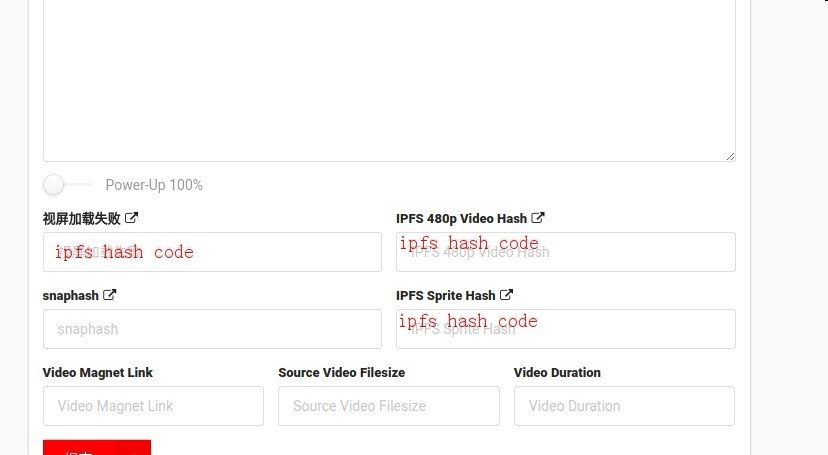Screen dimensions: 828x455
Task: Click the IPFS Sprite Hash label
Action: 446,296
